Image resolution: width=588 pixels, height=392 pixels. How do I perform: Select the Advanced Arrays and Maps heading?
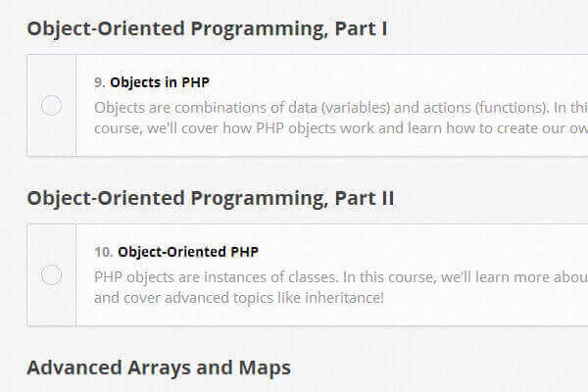click(x=159, y=367)
